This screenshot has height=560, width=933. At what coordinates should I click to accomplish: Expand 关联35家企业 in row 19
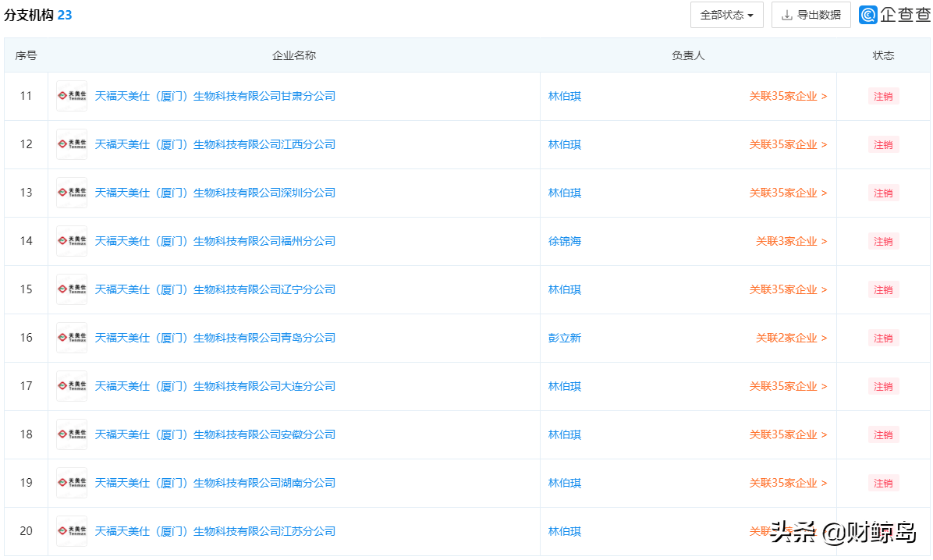(788, 483)
